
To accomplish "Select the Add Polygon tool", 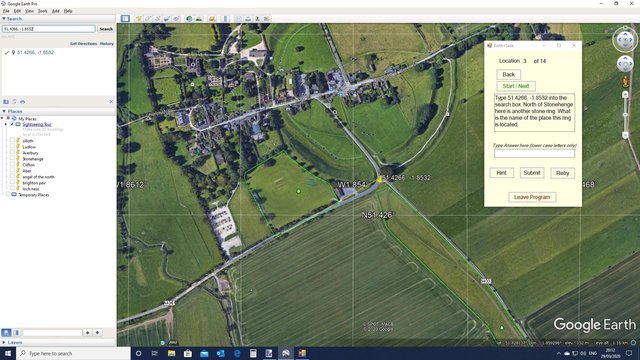I will coord(148,19).
